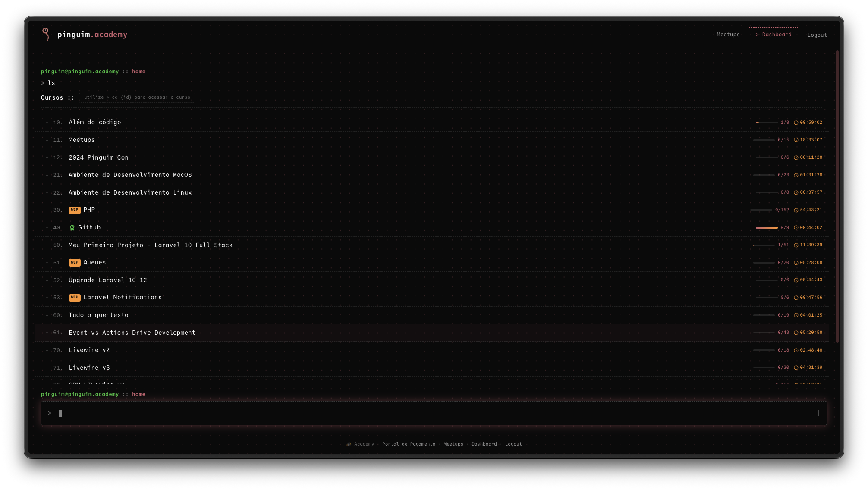Open Ambiente de Desenvolvimento Linux course

pyautogui.click(x=130, y=192)
